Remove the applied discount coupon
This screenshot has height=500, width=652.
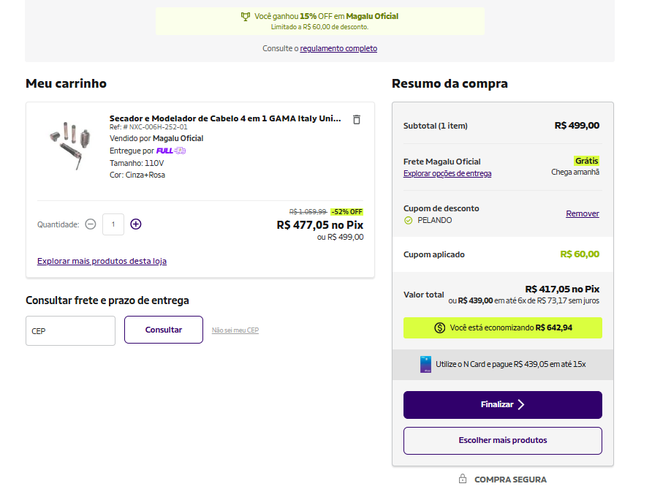click(582, 214)
